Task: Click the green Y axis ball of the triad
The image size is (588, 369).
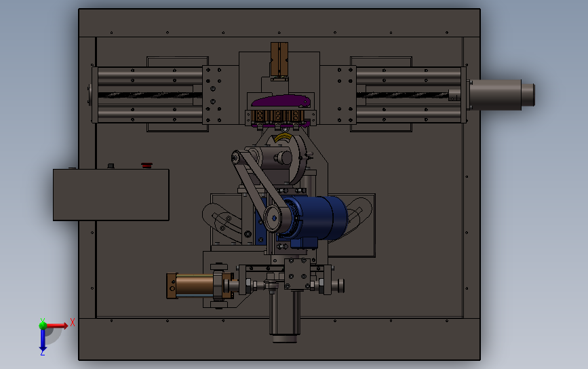Action: coord(43,325)
